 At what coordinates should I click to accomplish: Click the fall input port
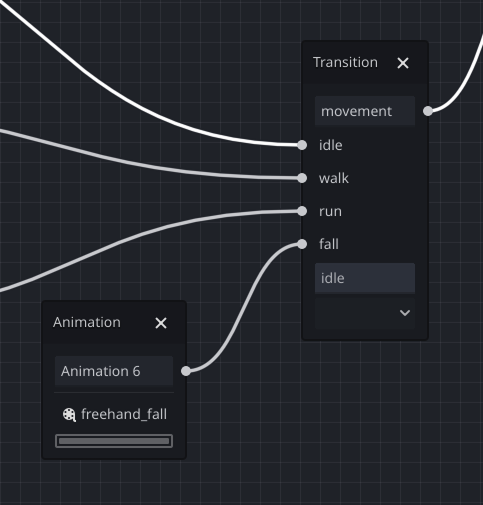point(302,244)
